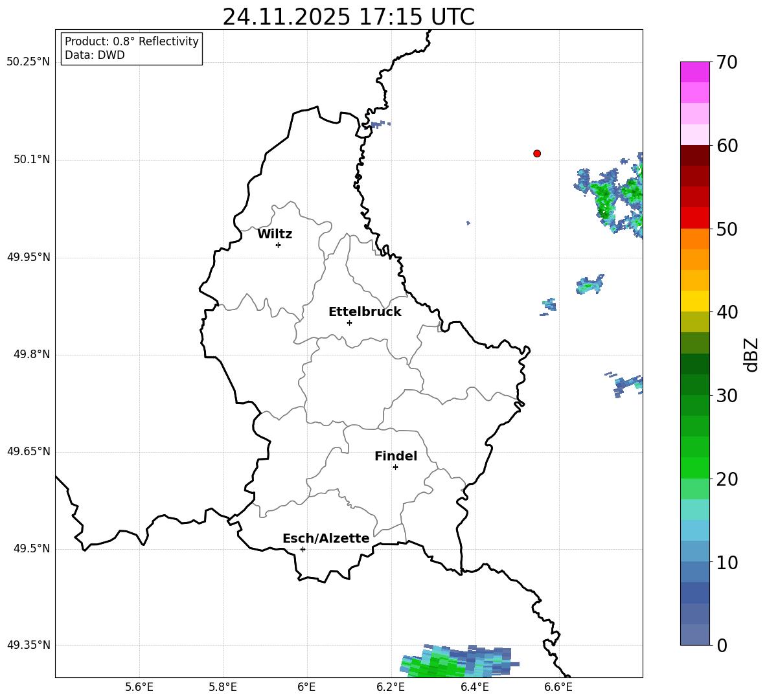Click the bright yellow swatch just above 40 dBZ

(694, 301)
